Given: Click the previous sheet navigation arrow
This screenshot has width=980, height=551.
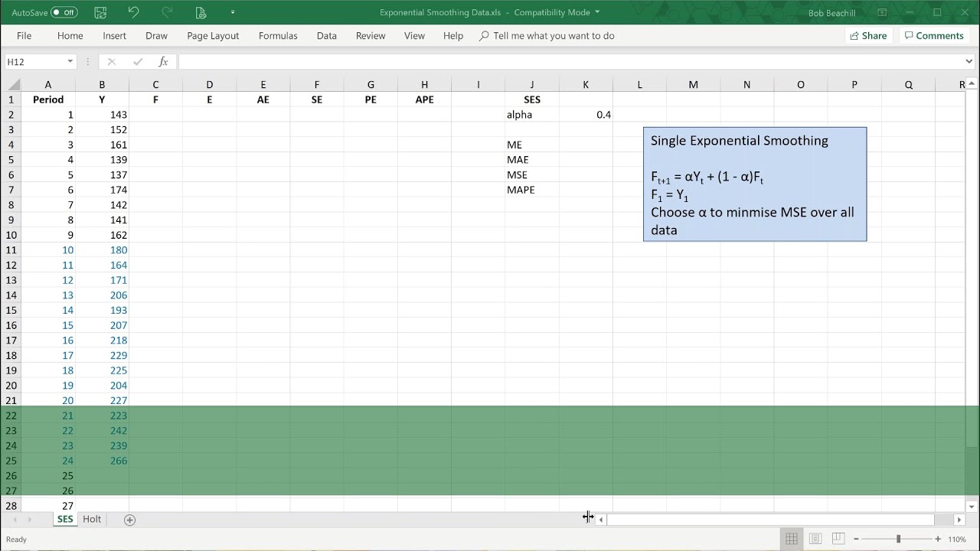Looking at the screenshot, I should [14, 520].
